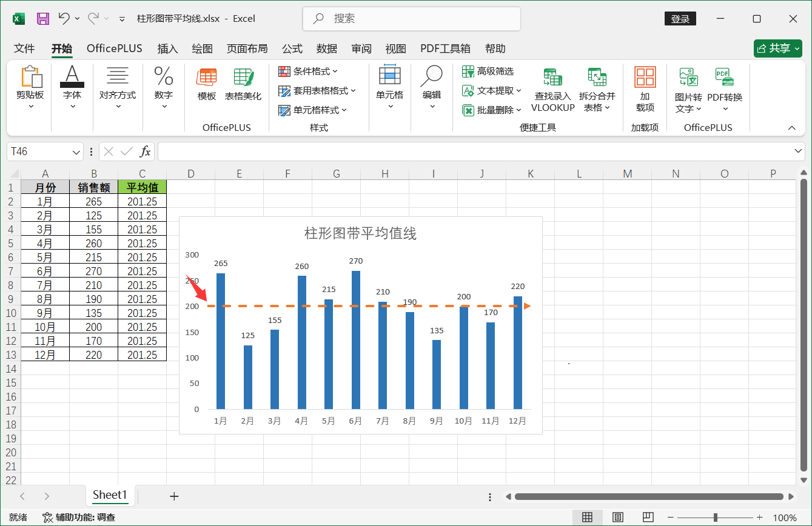Open the 单元格 cells group

pos(390,88)
